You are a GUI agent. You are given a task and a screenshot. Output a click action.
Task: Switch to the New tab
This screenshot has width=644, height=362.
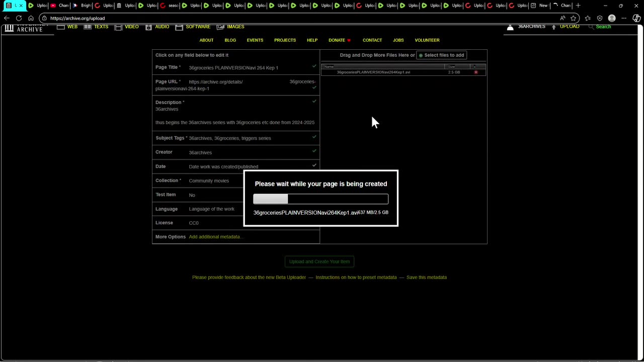click(539, 6)
